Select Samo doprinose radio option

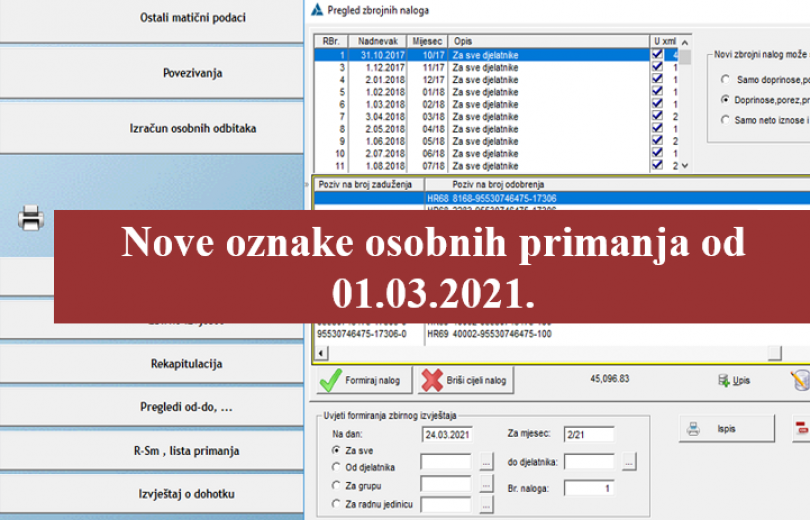tap(725, 79)
